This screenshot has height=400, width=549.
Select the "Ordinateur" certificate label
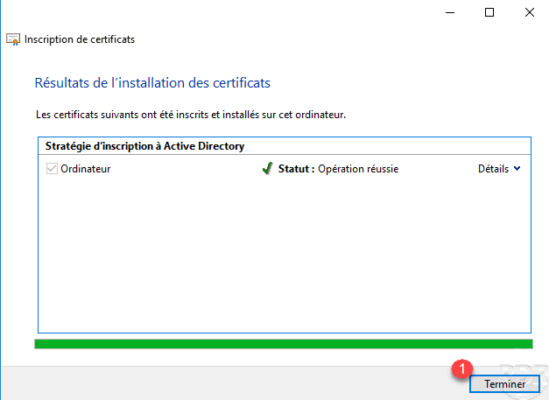coord(85,169)
